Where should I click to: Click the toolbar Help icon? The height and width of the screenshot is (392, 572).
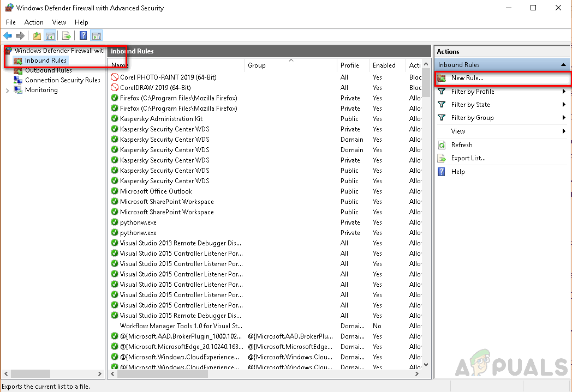click(82, 35)
